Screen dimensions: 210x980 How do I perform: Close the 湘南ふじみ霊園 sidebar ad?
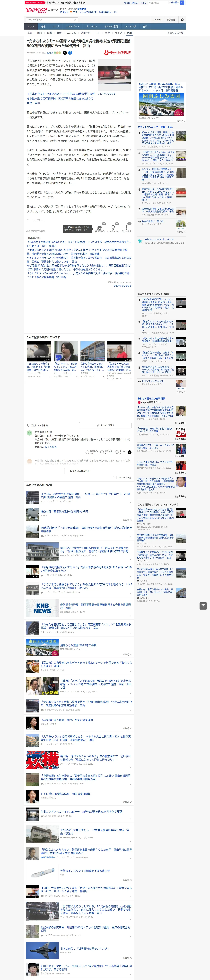[x=184, y=121]
